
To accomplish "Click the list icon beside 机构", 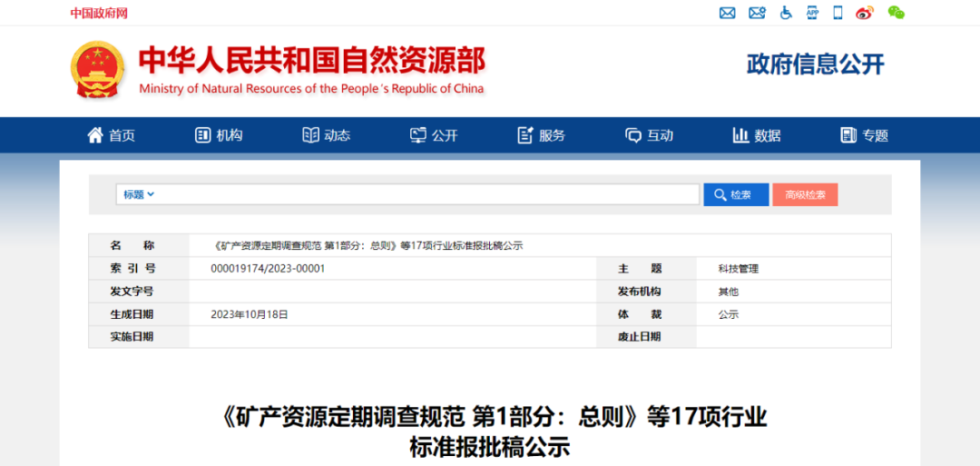I will pyautogui.click(x=202, y=135).
